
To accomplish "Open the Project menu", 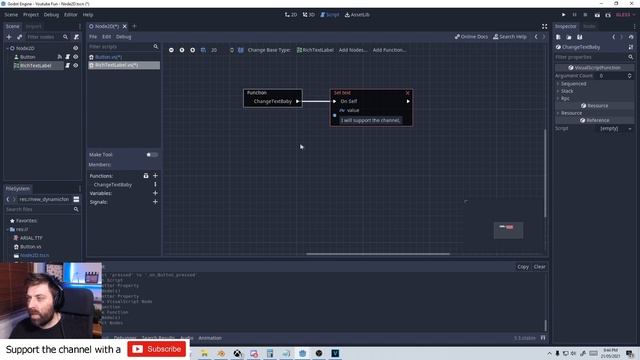I will [31, 15].
